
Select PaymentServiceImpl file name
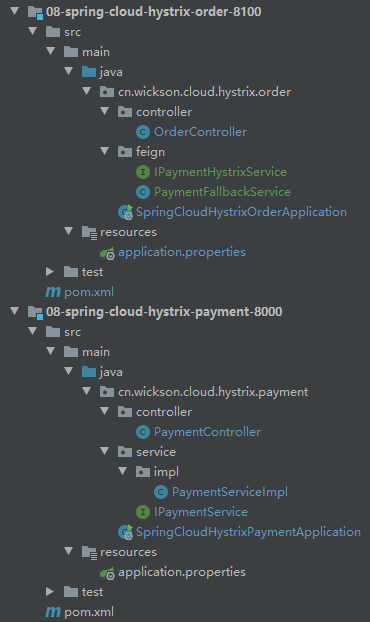(x=230, y=492)
